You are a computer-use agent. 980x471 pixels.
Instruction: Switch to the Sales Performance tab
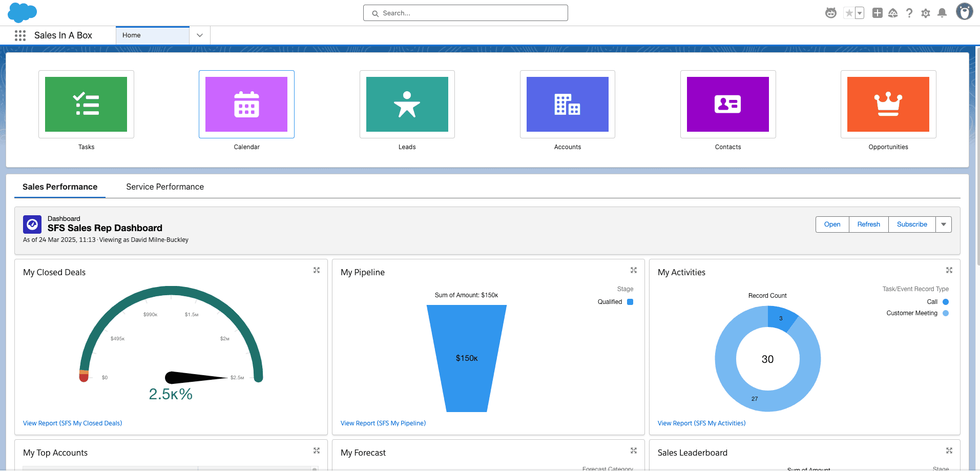60,187
